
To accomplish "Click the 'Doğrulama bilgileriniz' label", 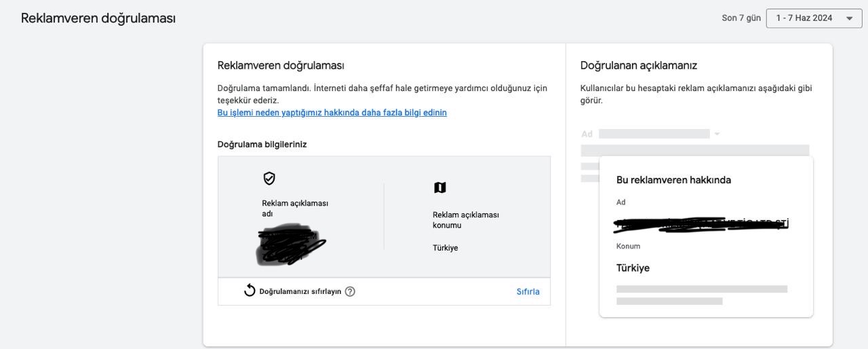I will (x=262, y=144).
